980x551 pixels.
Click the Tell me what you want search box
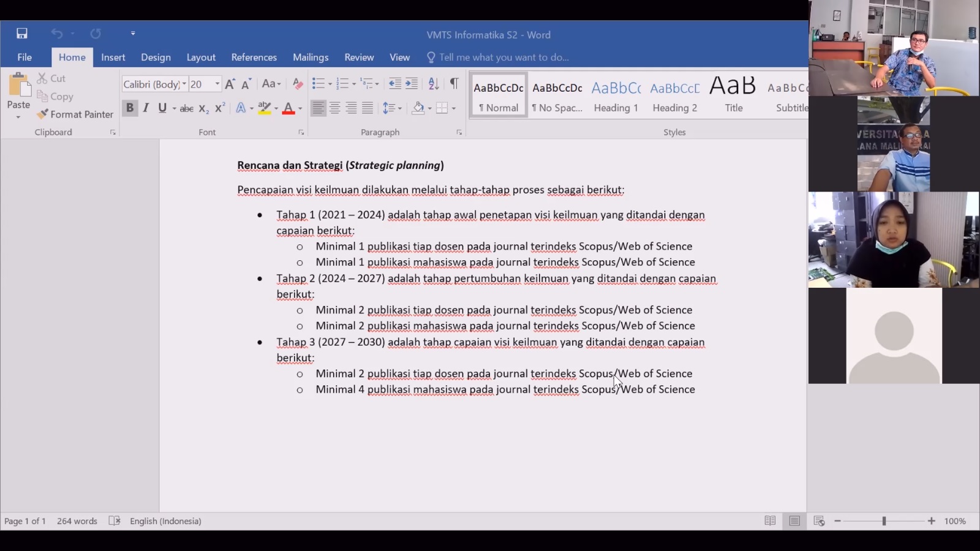503,57
